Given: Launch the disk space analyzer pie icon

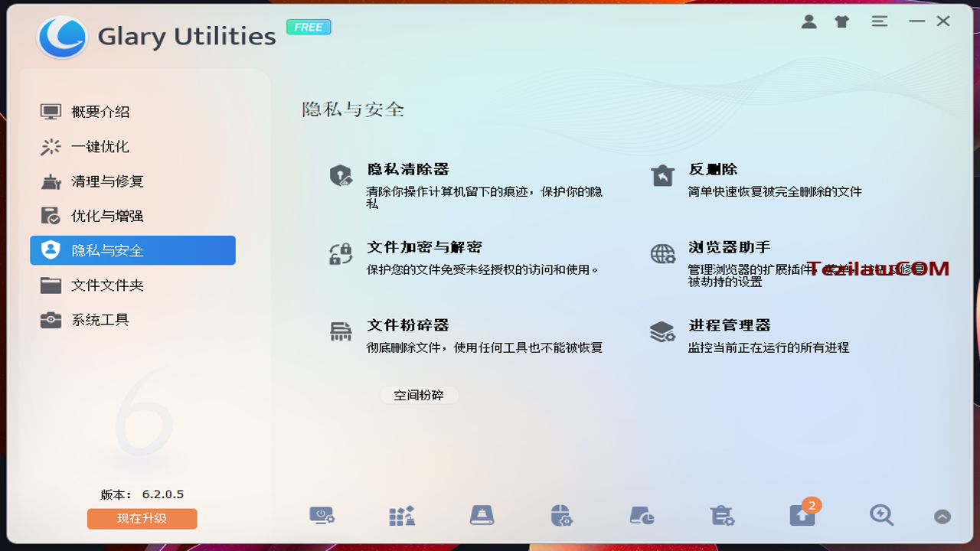Looking at the screenshot, I should coord(642,516).
